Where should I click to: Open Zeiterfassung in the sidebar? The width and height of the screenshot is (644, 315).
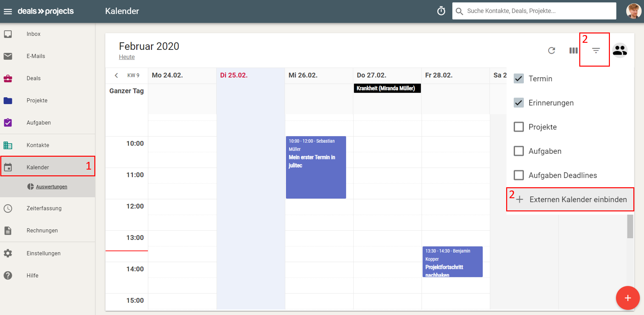(48, 208)
